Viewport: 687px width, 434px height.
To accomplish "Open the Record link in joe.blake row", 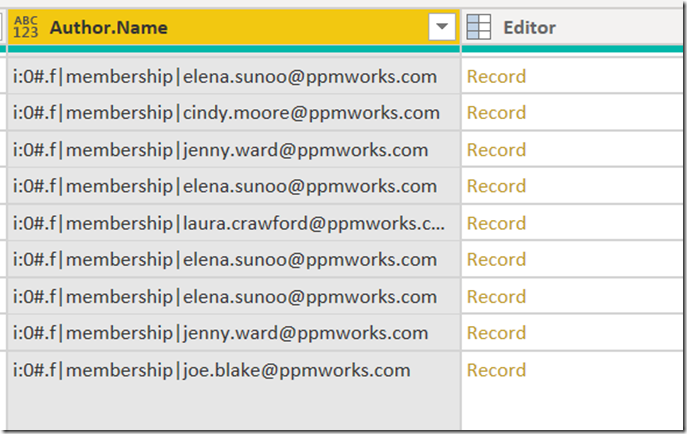I will [496, 370].
